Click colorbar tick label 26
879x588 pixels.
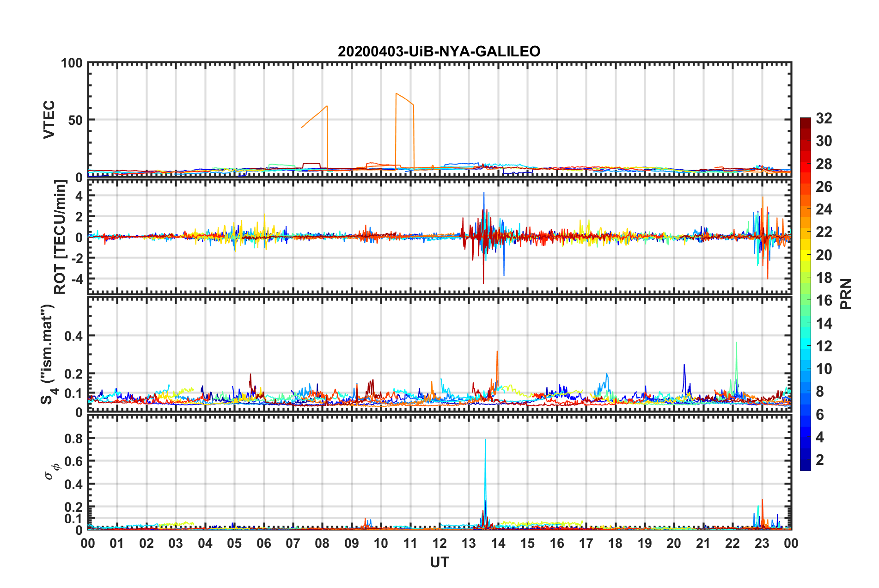click(824, 187)
